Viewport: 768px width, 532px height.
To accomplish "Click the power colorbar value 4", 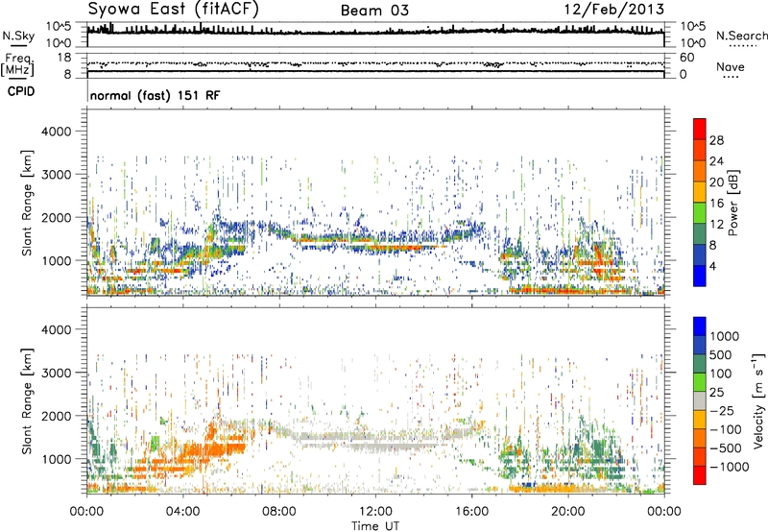I will coord(712,267).
